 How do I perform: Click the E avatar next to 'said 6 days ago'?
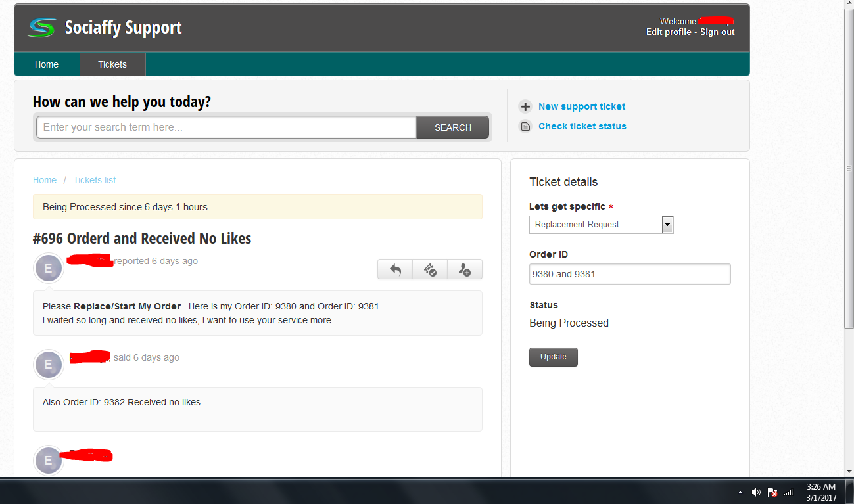[x=48, y=365]
